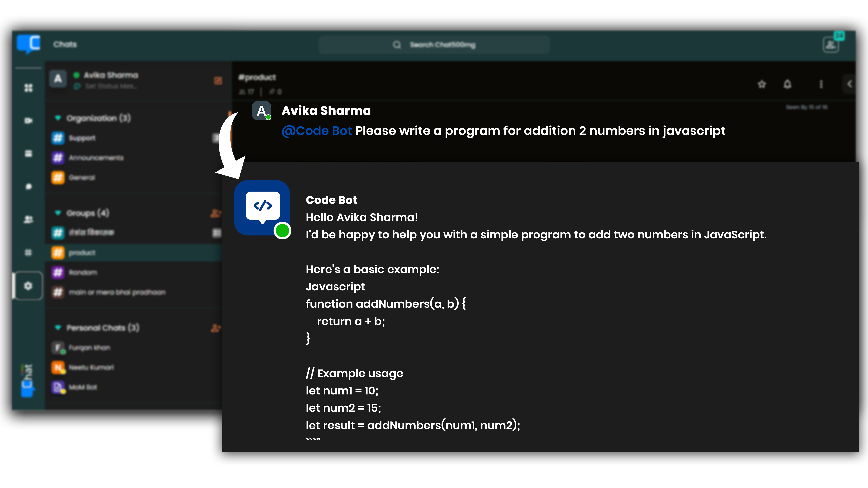Screen dimensions: 868x488
Task: Collapse the Groups (4) section
Action: [58, 213]
